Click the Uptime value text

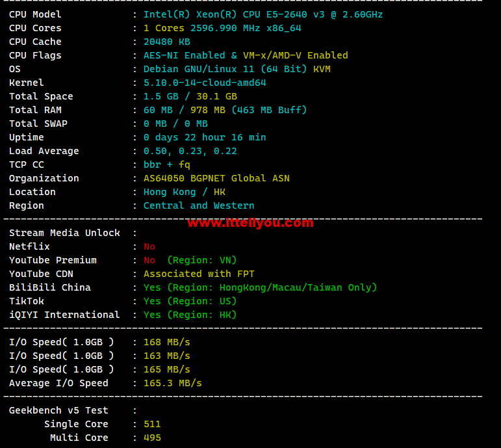tap(205, 137)
